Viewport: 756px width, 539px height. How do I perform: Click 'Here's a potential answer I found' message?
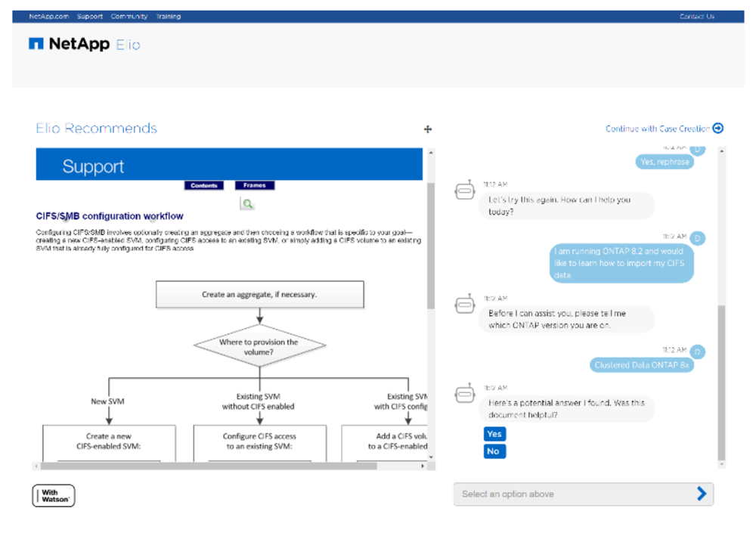tap(567, 409)
